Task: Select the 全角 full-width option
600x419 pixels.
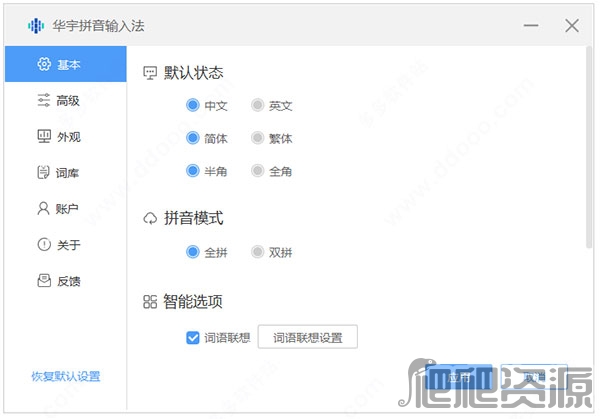Action: (258, 171)
